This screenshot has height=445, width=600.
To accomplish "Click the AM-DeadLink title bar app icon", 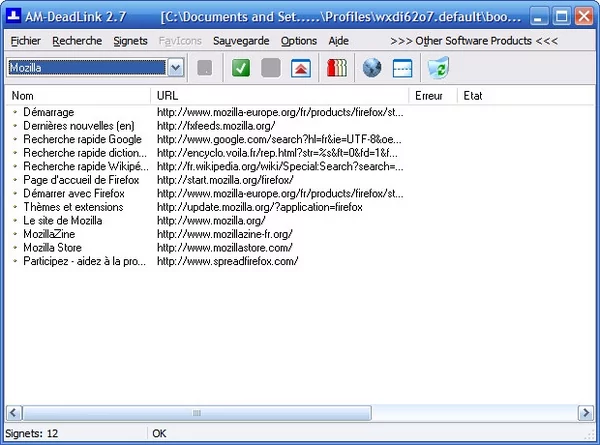I will 14,16.
